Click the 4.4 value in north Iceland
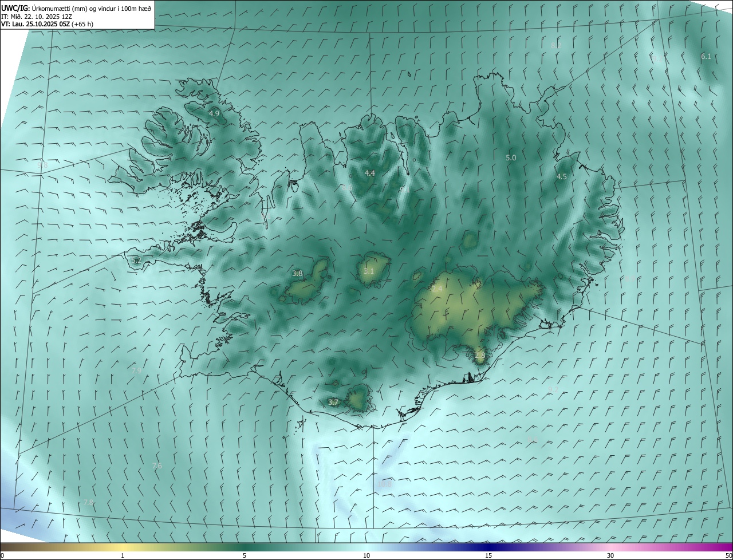 coord(370,173)
